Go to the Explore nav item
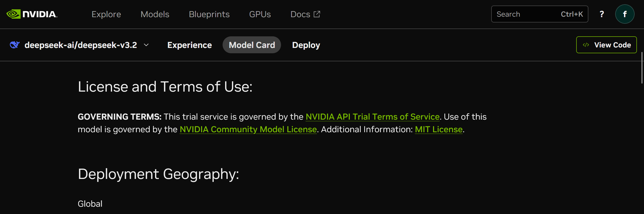 [106, 14]
